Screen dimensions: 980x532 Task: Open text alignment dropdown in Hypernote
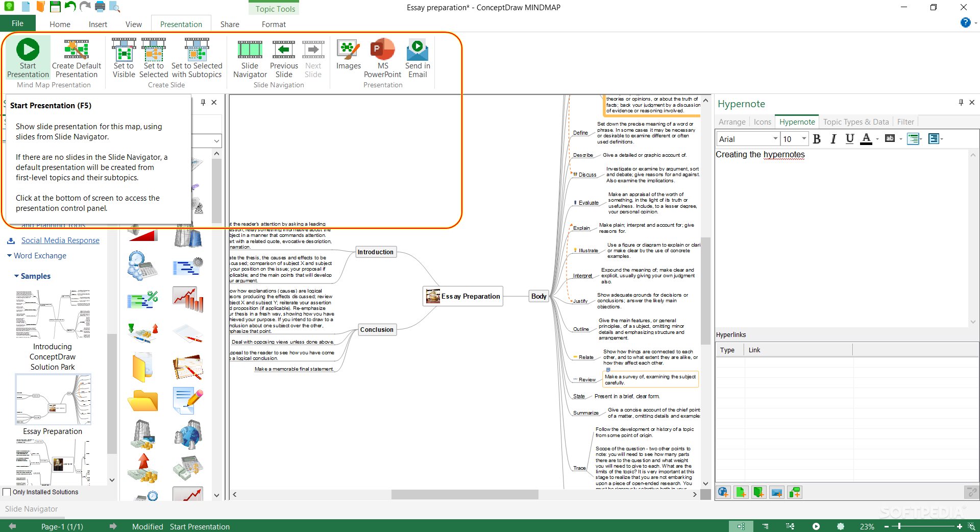point(942,139)
